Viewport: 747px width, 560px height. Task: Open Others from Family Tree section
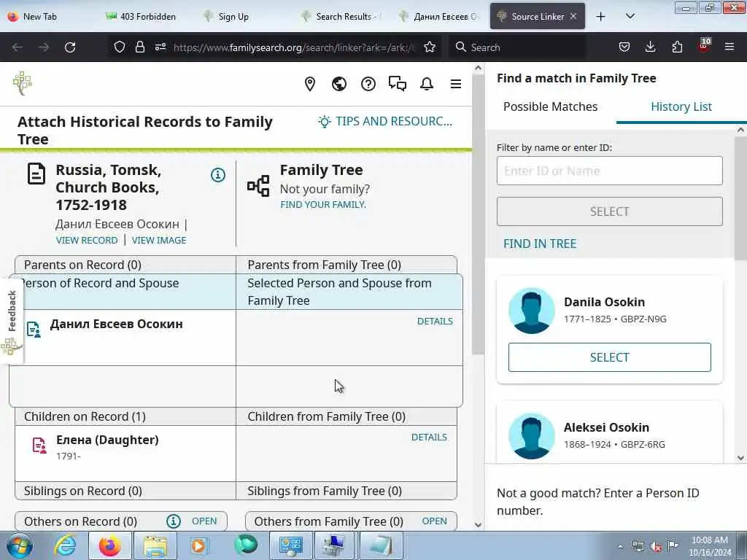point(435,521)
